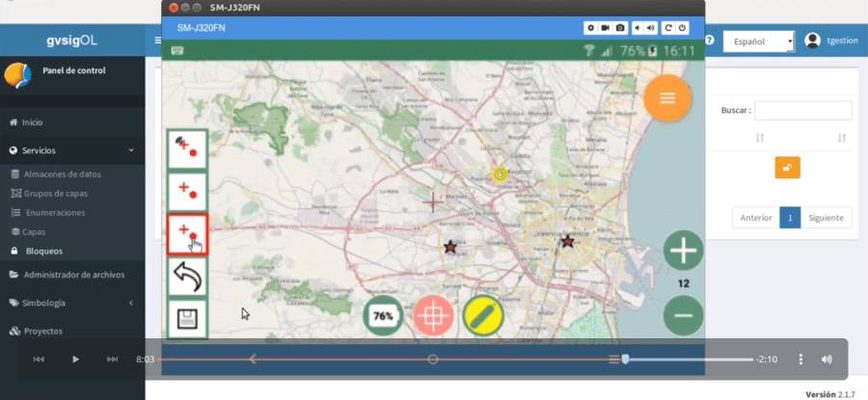Collapse the Servicios menu section

72,150
